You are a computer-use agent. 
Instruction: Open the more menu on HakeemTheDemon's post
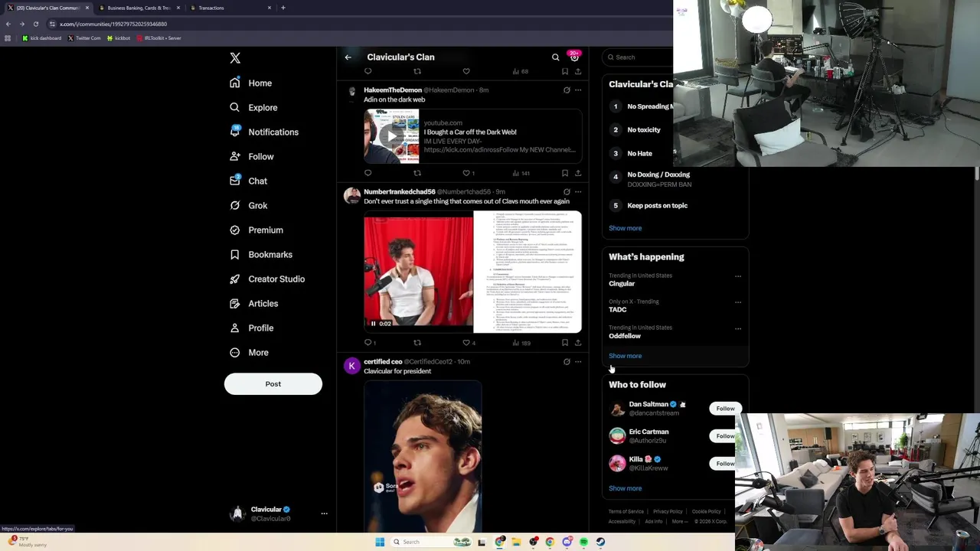pyautogui.click(x=578, y=90)
